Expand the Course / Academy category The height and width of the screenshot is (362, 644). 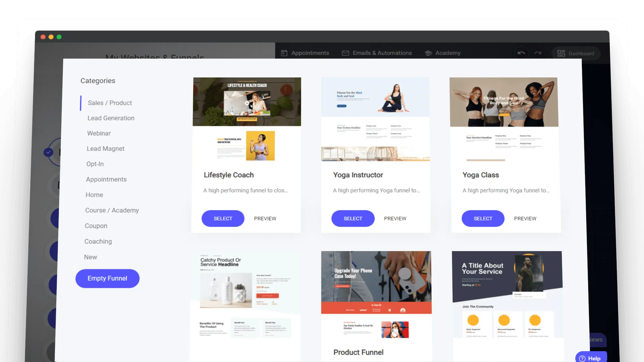[112, 210]
